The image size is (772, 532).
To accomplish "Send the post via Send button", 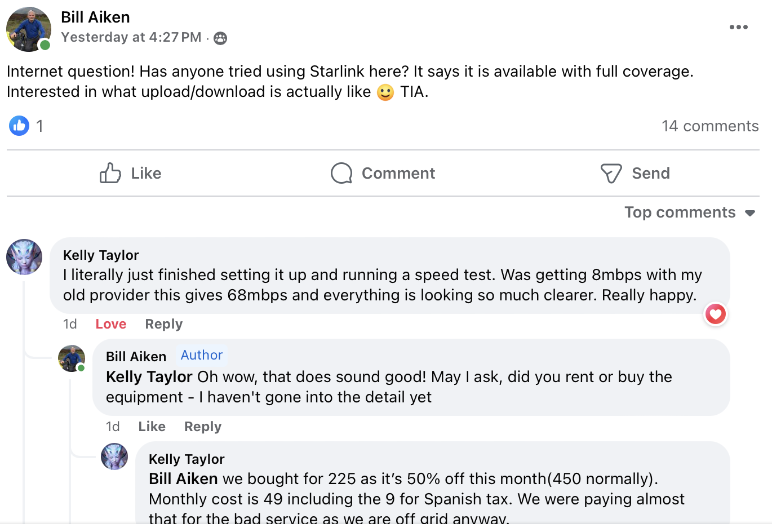I will pyautogui.click(x=635, y=173).
